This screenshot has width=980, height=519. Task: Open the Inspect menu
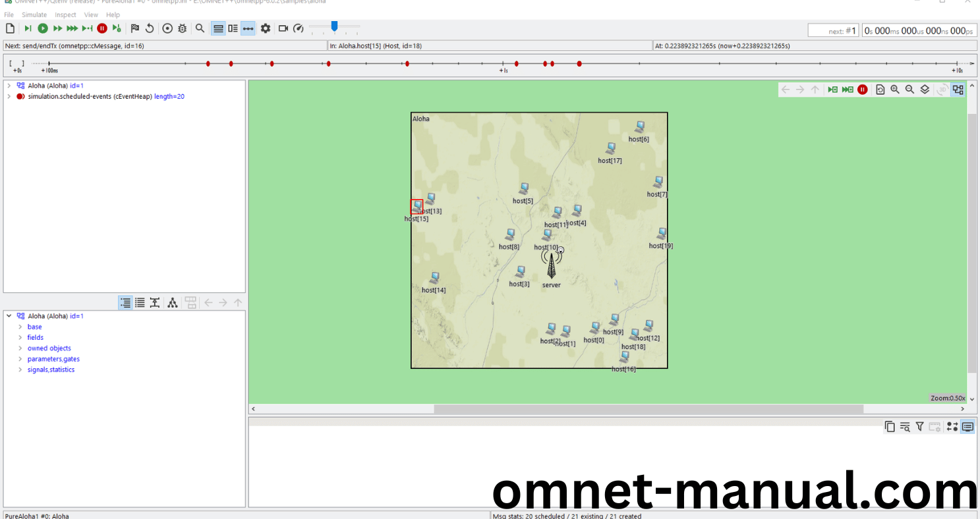point(65,14)
